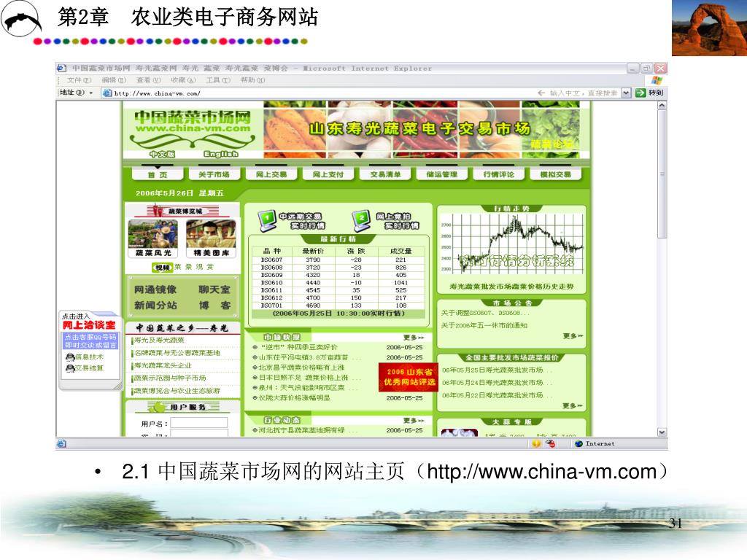
Task: Select the 关于市场 navigation tab
Action: tap(214, 175)
